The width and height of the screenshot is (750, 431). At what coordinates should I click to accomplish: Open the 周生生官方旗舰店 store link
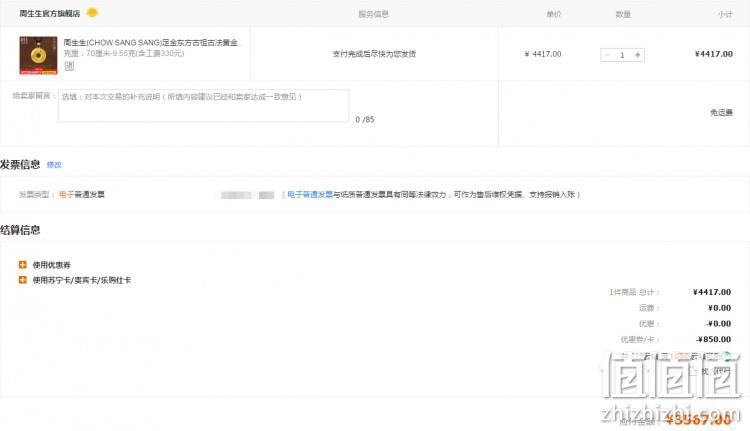[50, 13]
